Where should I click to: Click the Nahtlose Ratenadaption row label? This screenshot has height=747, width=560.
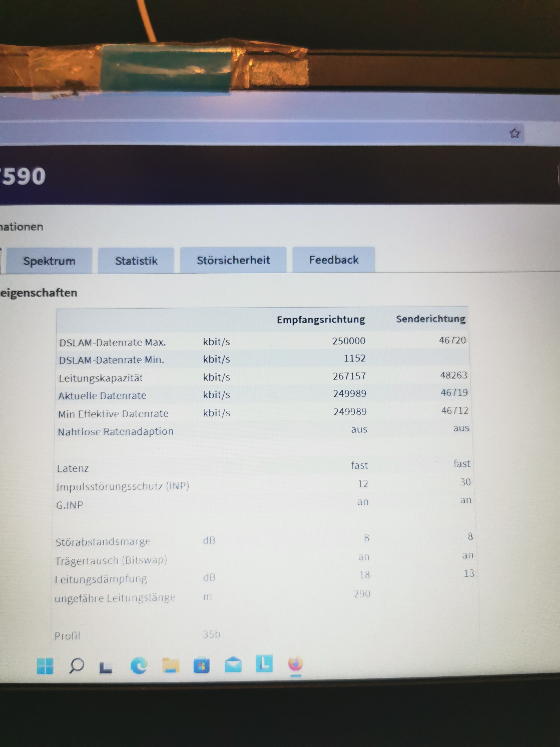tap(116, 432)
